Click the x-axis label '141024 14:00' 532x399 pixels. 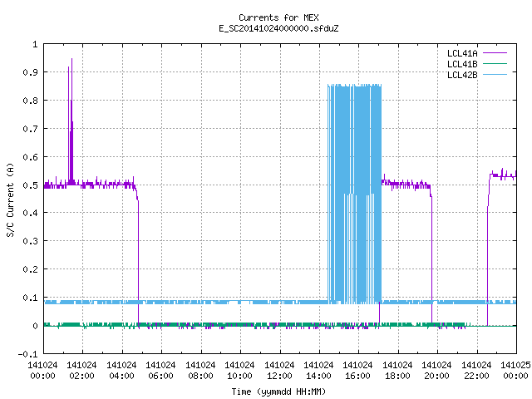click(318, 371)
